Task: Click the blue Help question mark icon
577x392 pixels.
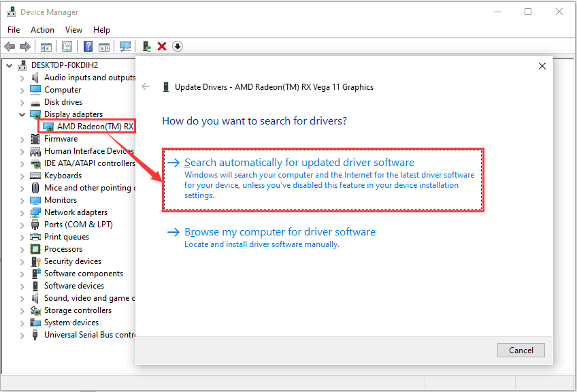Action: 88,46
